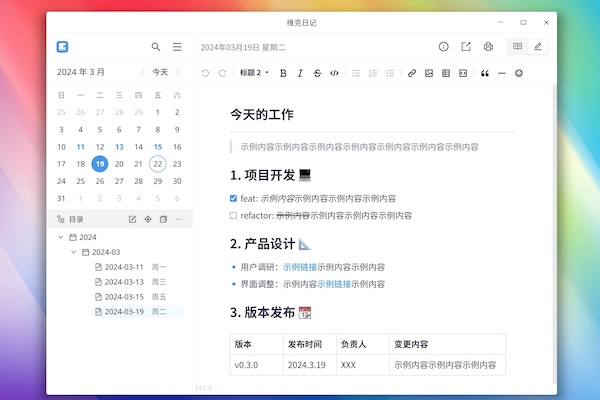Screen dimensions: 600x400
Task: Apply italic formatting from toolbar
Action: (300, 73)
